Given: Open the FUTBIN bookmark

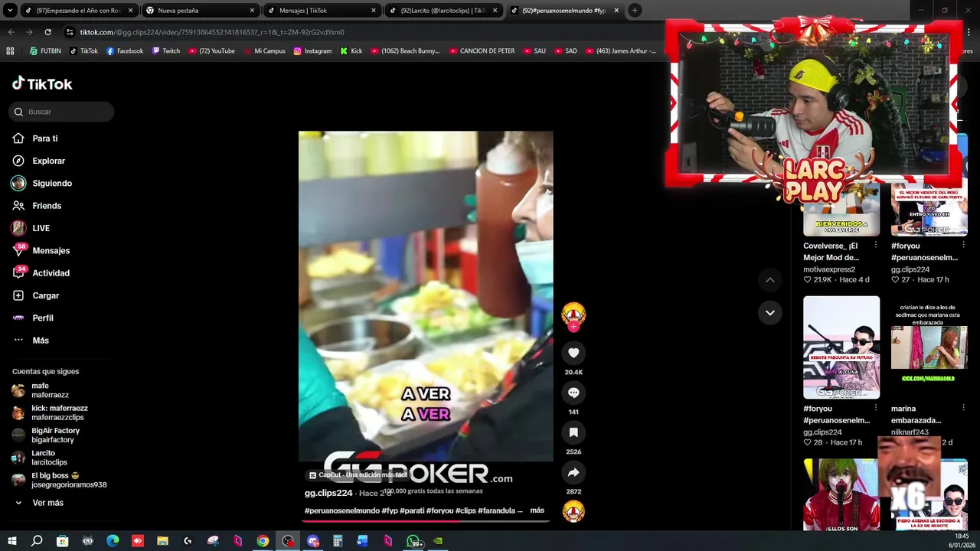Looking at the screenshot, I should coord(45,51).
